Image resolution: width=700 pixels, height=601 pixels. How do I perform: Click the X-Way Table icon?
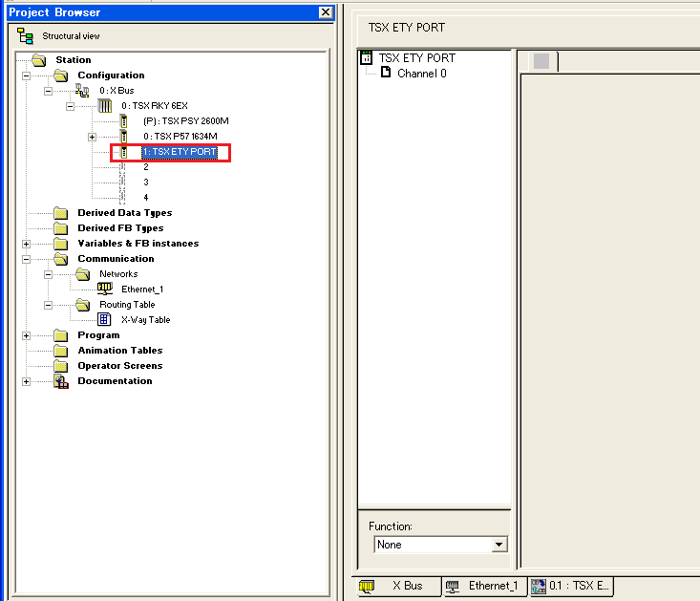[x=105, y=320]
